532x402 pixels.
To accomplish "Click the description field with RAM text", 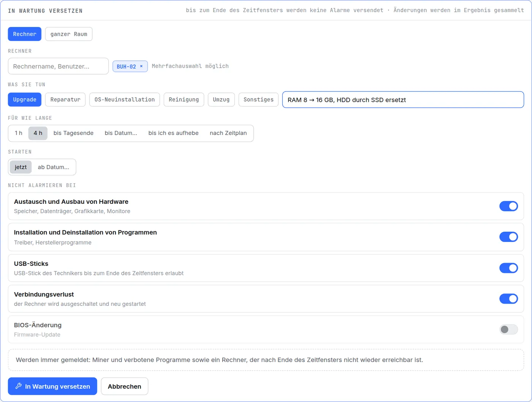I will tap(403, 100).
